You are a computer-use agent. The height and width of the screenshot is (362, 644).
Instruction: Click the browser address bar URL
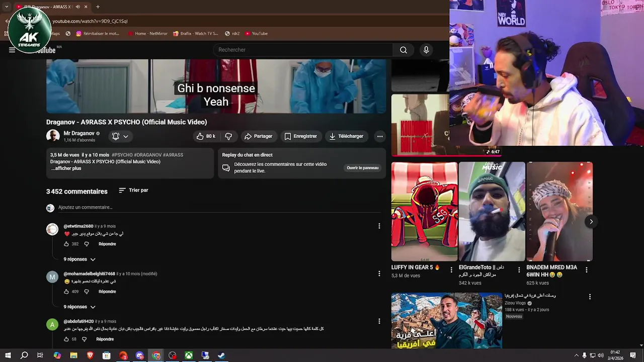coord(90,21)
